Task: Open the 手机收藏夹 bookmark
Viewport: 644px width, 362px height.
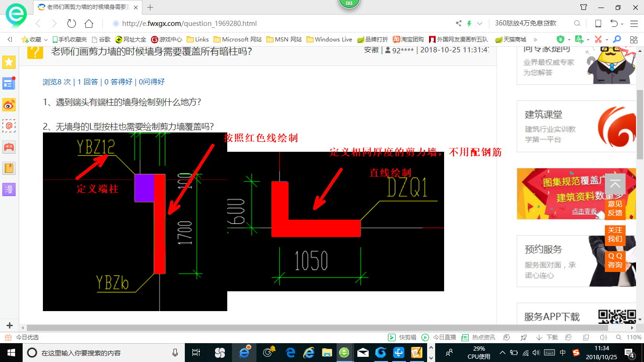Action: click(70, 40)
